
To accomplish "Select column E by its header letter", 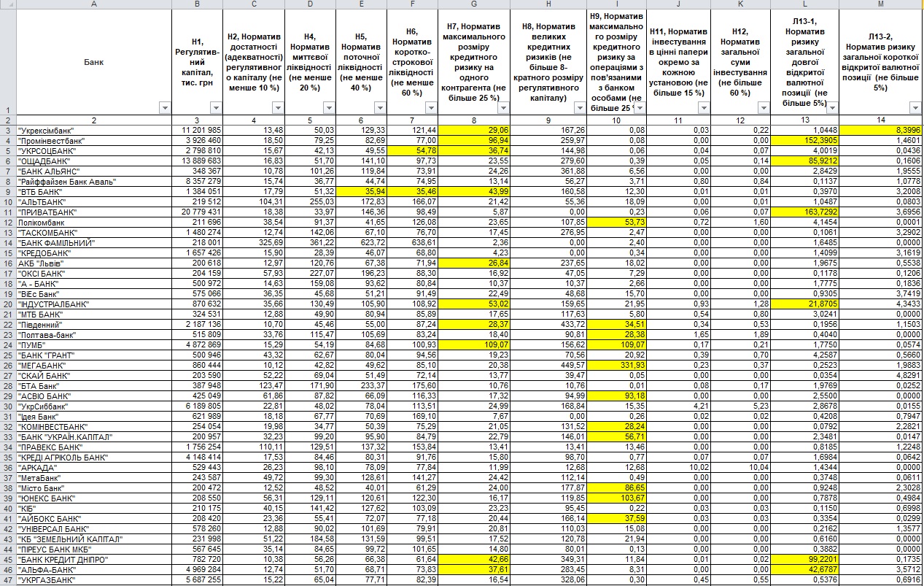I will point(362,4).
